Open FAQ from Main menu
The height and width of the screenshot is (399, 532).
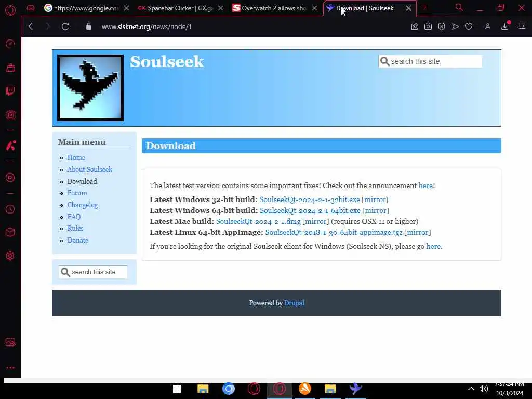click(x=74, y=217)
